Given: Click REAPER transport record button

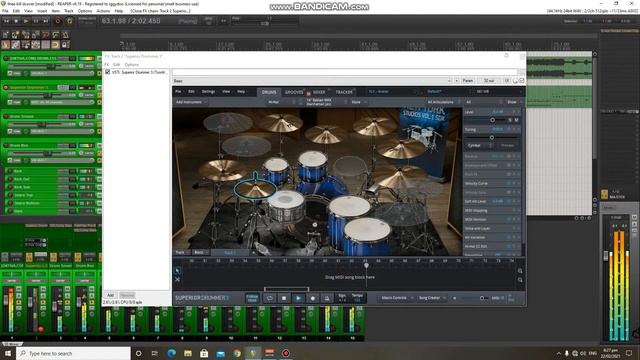Looking at the screenshot, I should tap(58, 21).
